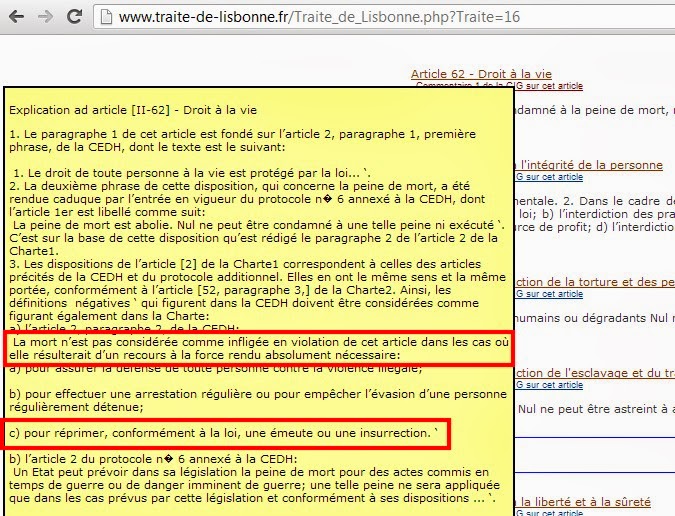Viewport: 675px width, 516px height.
Task: Go back with the browser back arrow
Action: (16, 17)
